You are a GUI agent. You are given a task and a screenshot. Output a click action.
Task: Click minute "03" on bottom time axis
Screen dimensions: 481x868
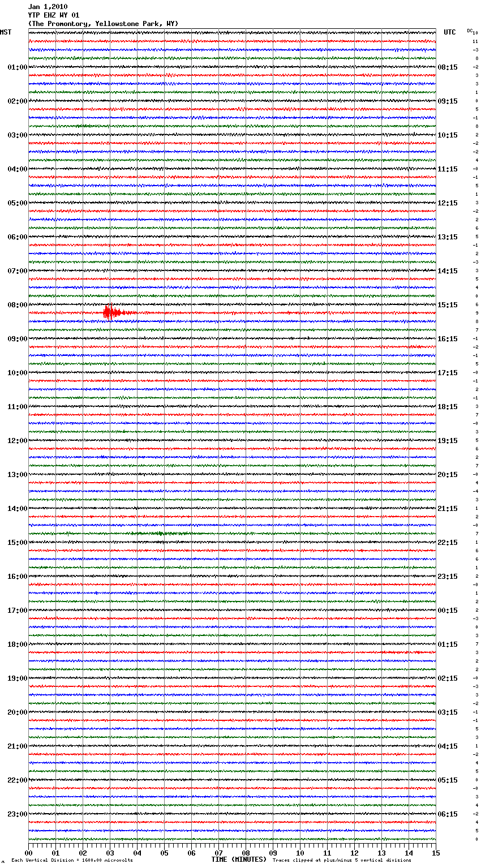point(110,852)
